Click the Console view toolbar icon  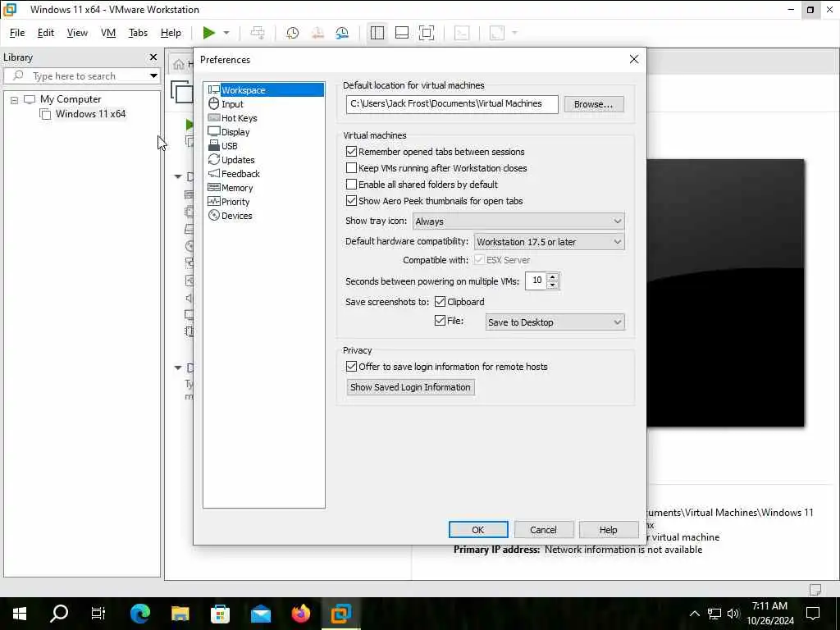click(462, 33)
